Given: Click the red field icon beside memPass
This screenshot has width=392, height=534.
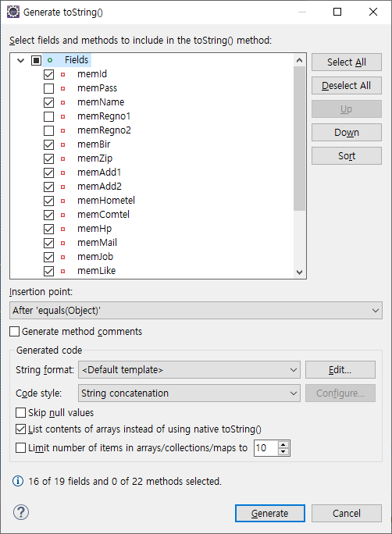Looking at the screenshot, I should tap(62, 88).
